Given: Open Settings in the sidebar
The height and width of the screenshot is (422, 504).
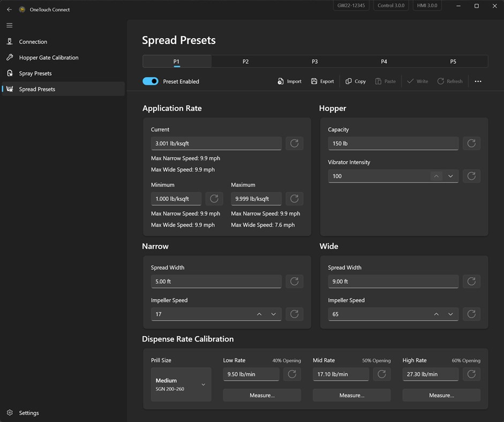Looking at the screenshot, I should click(x=29, y=413).
